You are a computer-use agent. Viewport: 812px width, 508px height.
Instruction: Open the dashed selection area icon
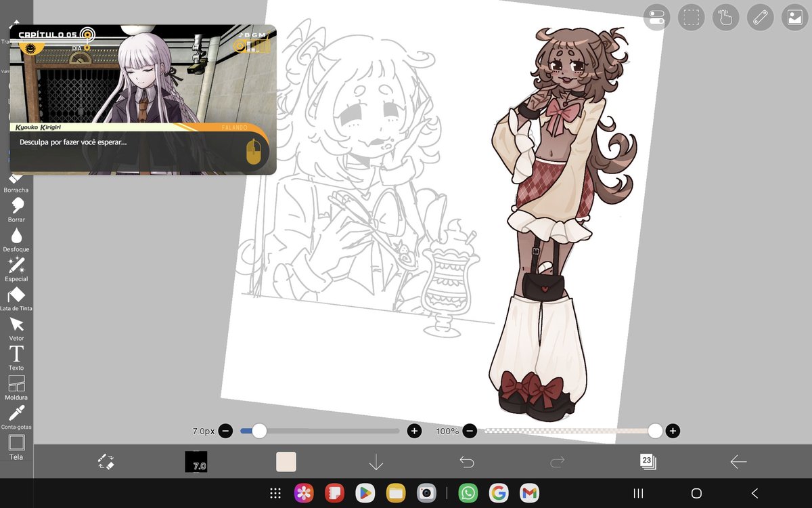point(691,18)
